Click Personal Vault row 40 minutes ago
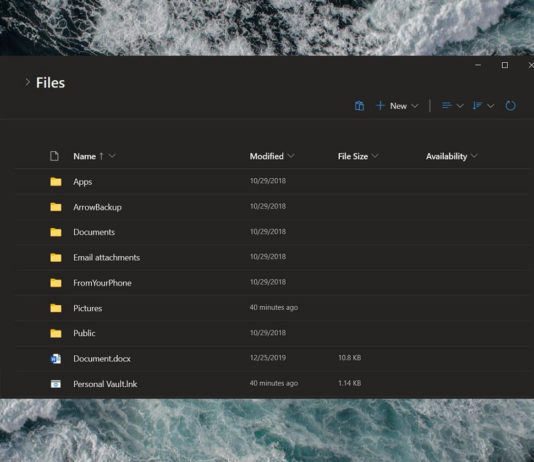Screen dimensions: 534x462 click(x=274, y=383)
